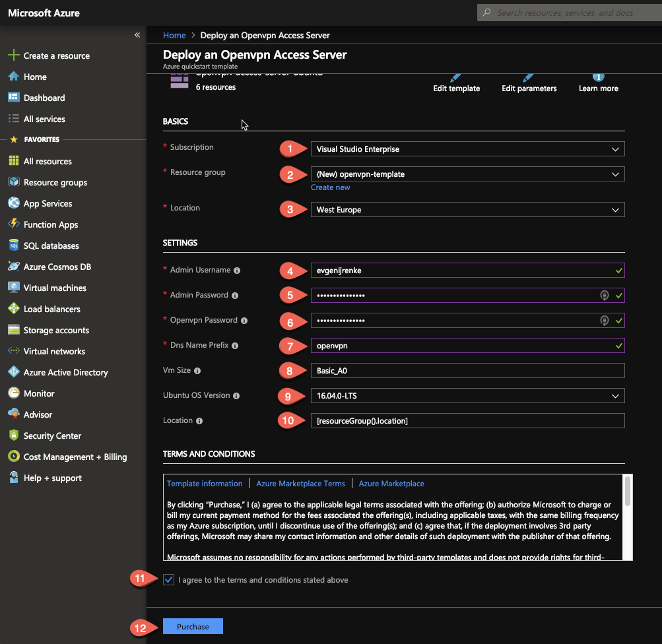662x644 pixels.
Task: Switch to the Azure Marketplace Terms tab
Action: click(x=300, y=483)
